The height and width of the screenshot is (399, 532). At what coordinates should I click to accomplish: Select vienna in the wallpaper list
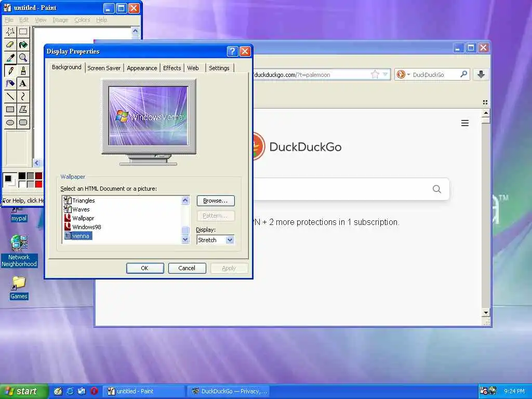coord(81,236)
